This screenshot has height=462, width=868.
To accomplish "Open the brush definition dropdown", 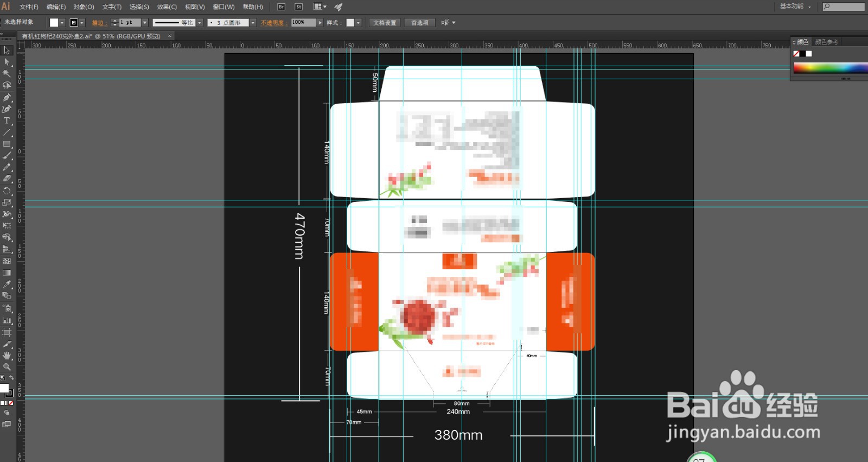I will (253, 23).
